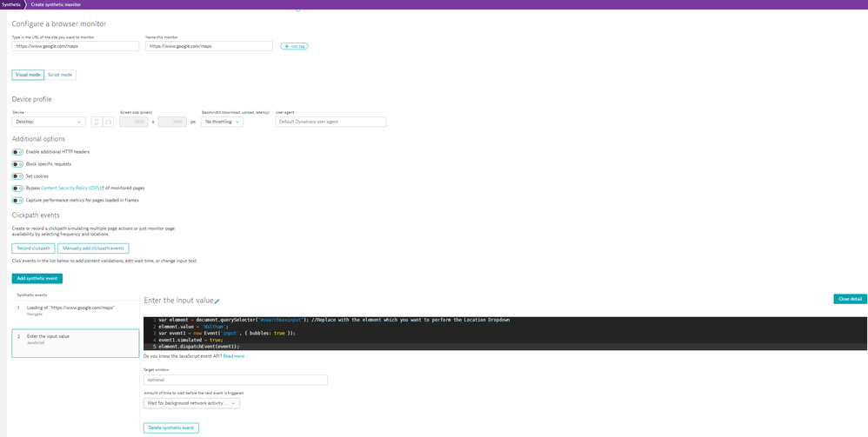868x437 pixels.
Task: Turn on Block specific requests
Action: click(x=17, y=164)
